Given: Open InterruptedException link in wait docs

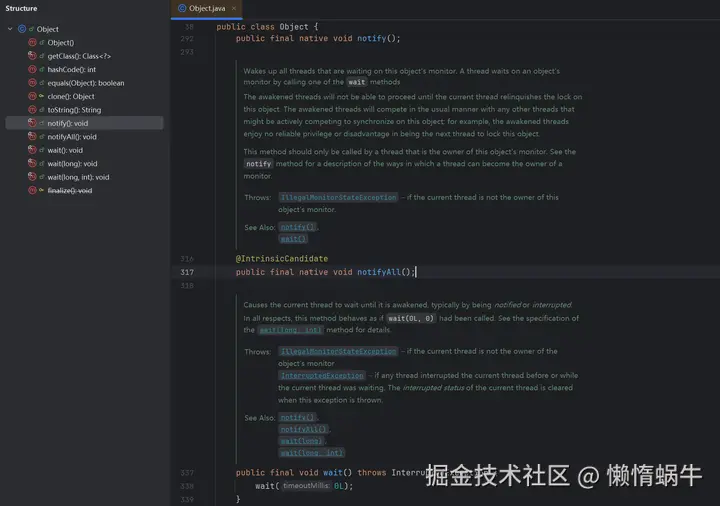Looking at the screenshot, I should [322, 376].
